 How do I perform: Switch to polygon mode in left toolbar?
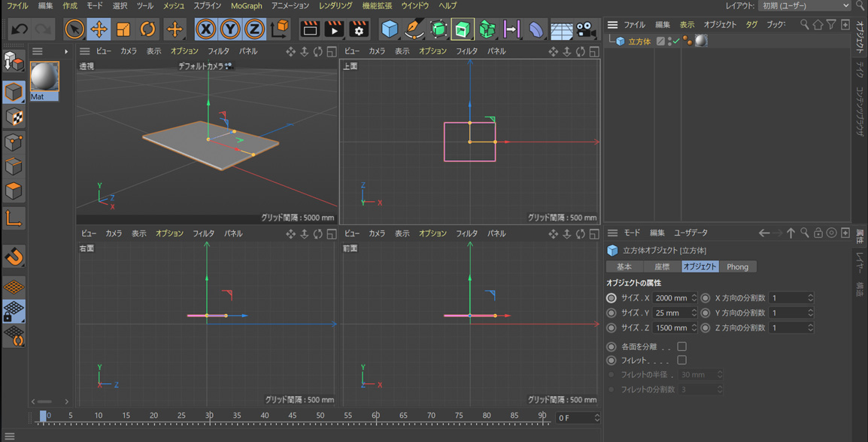point(14,191)
